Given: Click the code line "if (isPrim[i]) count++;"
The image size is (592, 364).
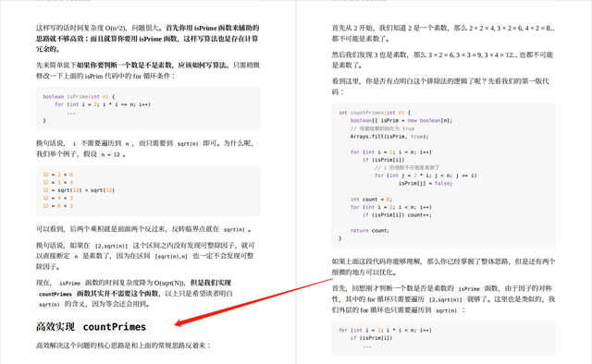Looking at the screenshot, I should [x=397, y=215].
